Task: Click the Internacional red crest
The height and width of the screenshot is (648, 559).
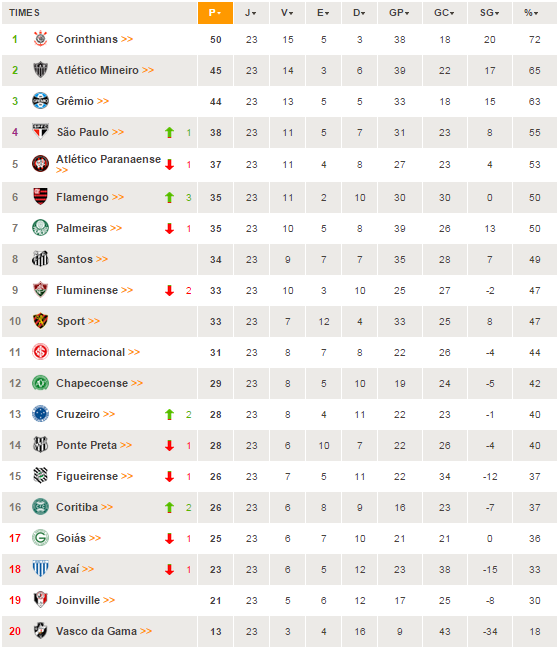Action: coord(40,352)
